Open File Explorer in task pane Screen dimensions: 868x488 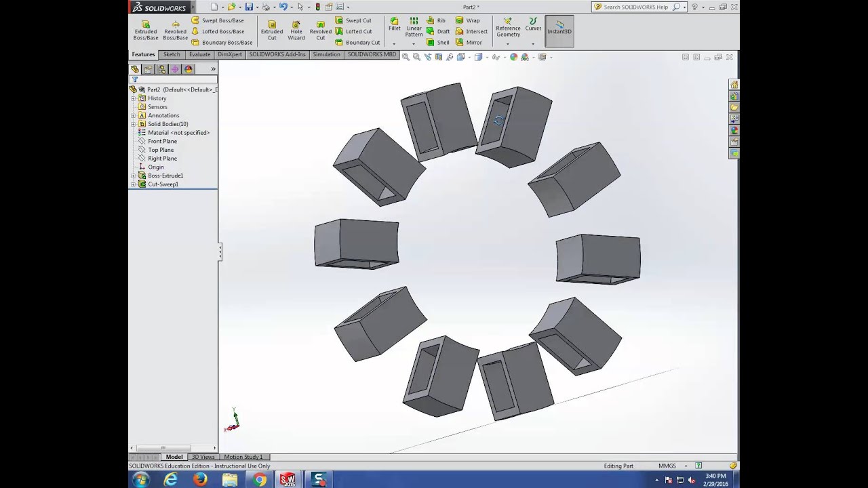click(734, 108)
